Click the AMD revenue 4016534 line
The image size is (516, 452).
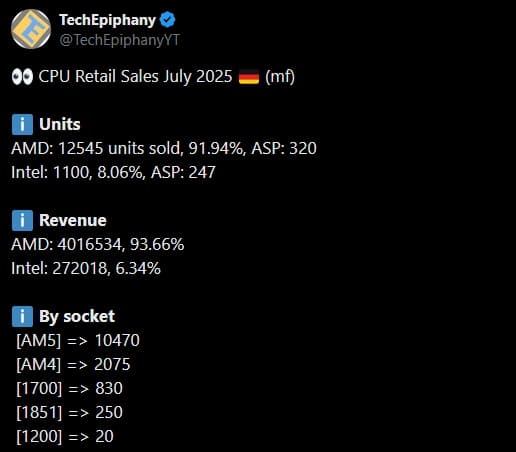(97, 244)
